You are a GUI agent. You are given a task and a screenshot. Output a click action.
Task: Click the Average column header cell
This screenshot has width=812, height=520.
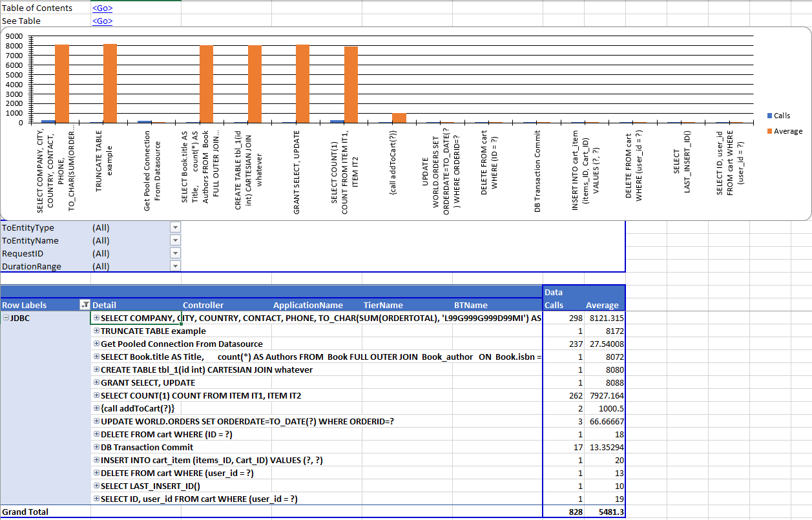602,305
